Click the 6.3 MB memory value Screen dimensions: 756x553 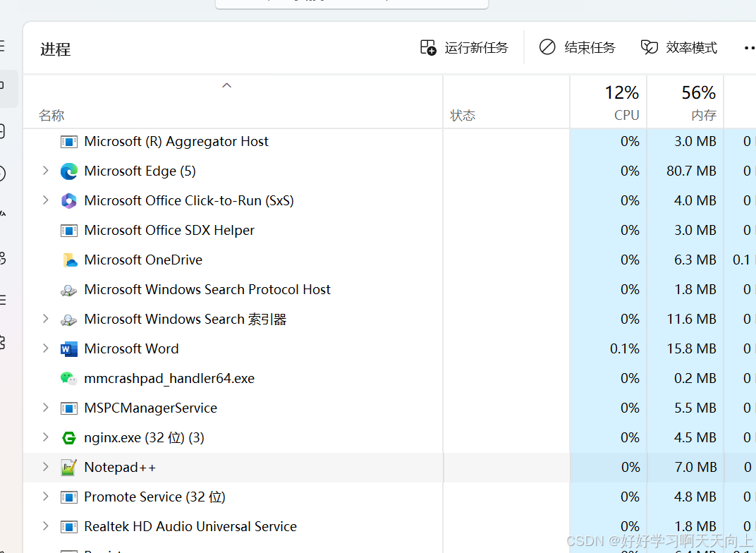pyautogui.click(x=695, y=260)
